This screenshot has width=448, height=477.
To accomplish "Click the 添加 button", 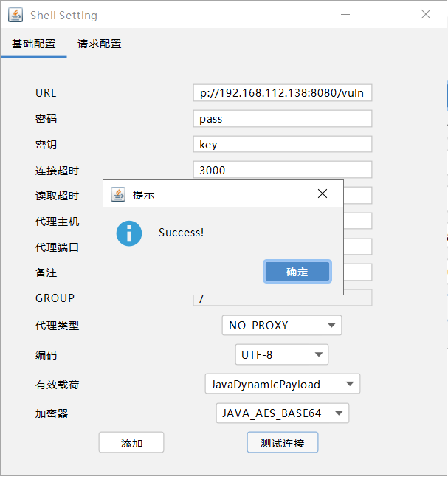I will click(x=131, y=443).
